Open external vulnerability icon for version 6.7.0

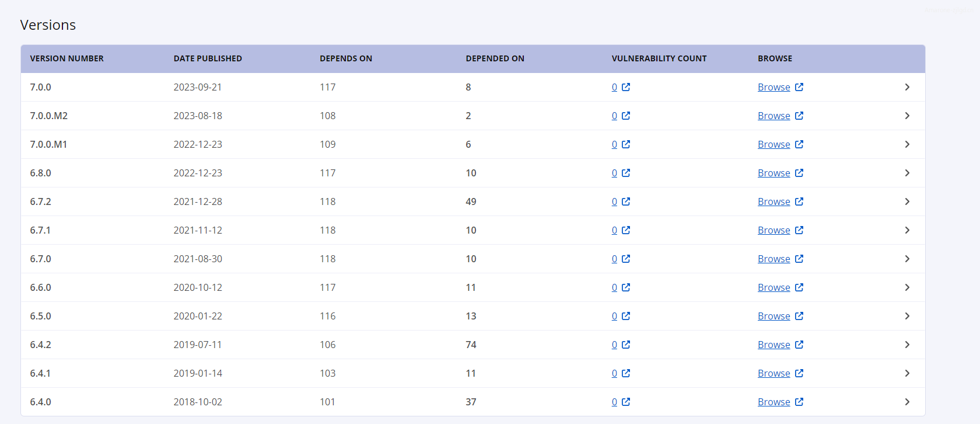tap(626, 259)
